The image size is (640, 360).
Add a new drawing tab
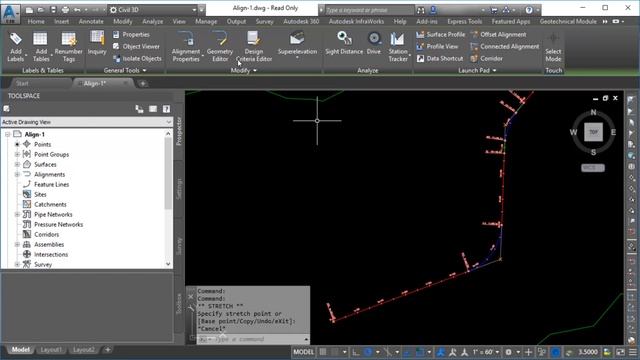pyautogui.click(x=143, y=83)
